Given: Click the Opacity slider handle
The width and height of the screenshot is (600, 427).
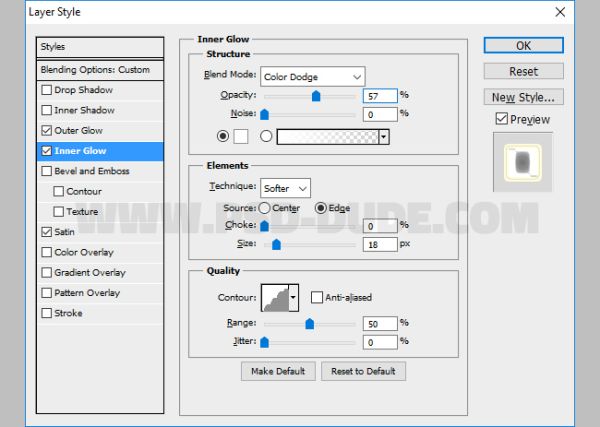Looking at the screenshot, I should pos(316,96).
